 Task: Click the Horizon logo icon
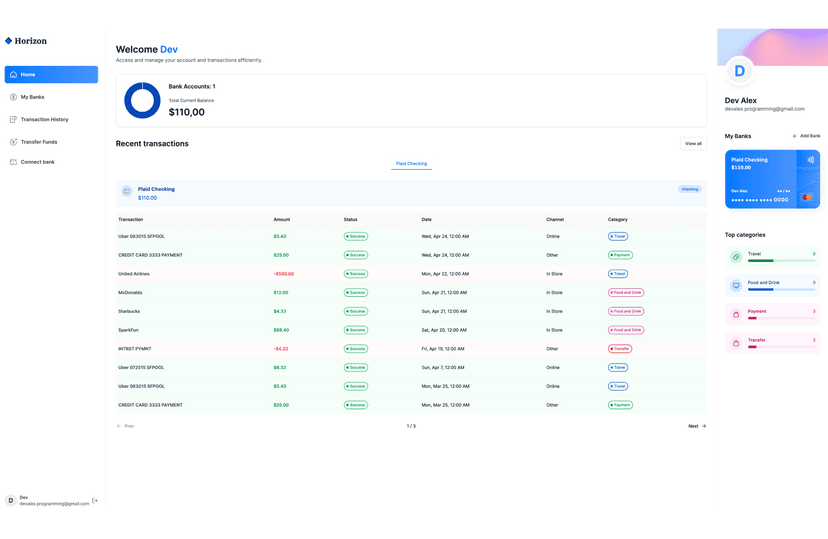(9, 41)
